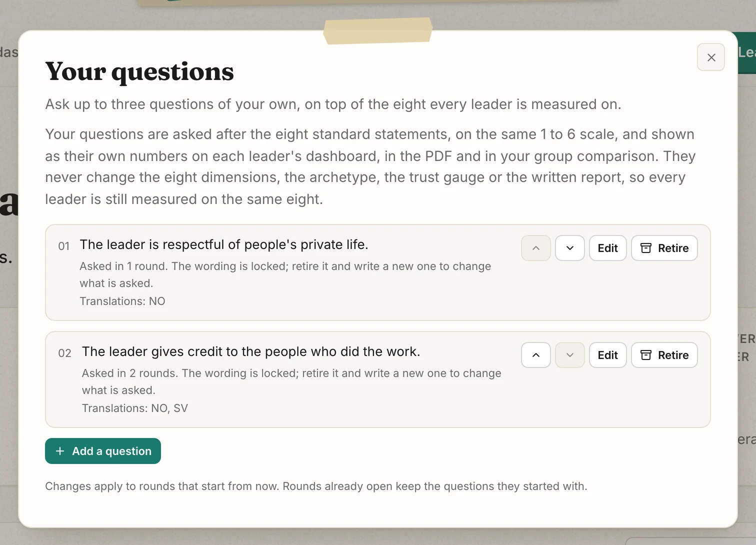Move the gives credit question down
This screenshot has height=545, width=756.
(569, 355)
